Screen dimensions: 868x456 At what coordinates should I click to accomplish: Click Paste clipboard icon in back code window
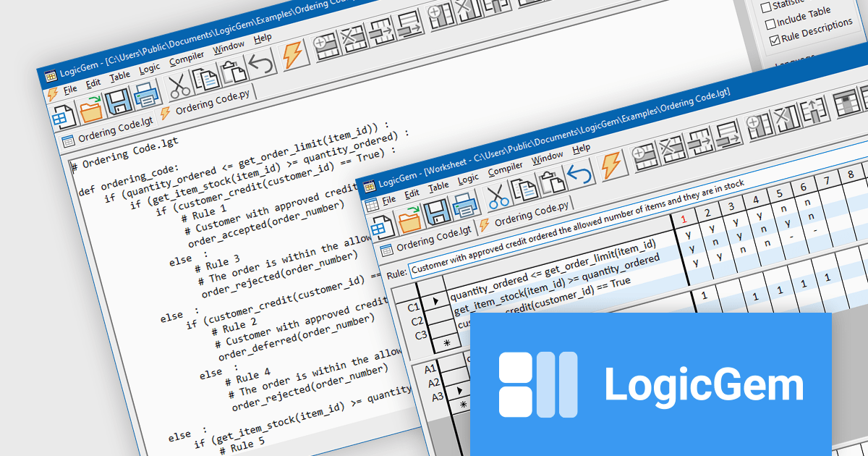tap(232, 70)
